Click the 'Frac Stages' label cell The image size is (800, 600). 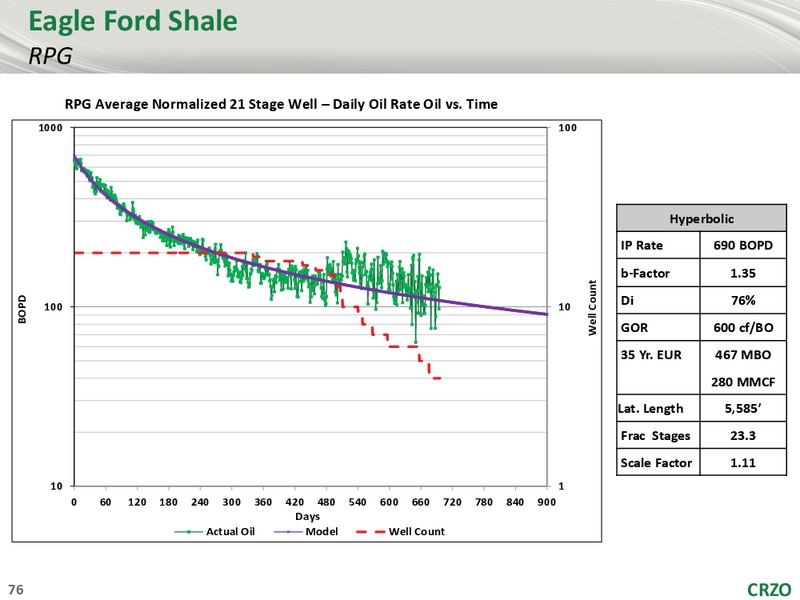pyautogui.click(x=658, y=436)
